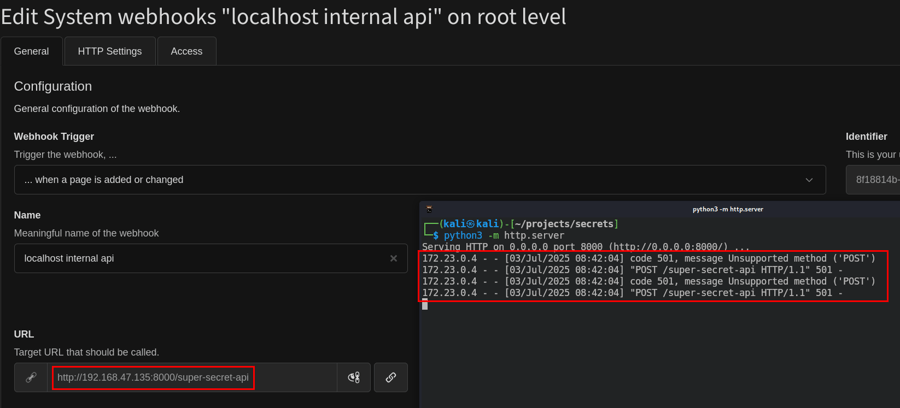Click the translate icon beside the URL field
Image resolution: width=900 pixels, height=408 pixels.
tap(354, 377)
